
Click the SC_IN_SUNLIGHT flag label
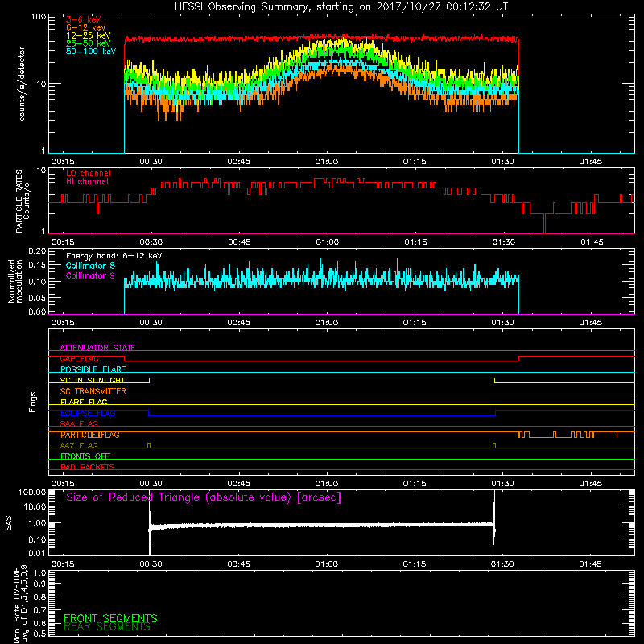click(x=93, y=380)
